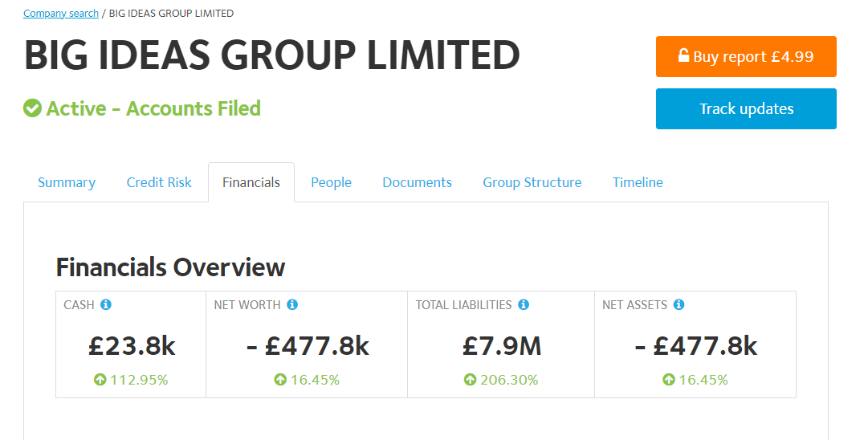
Task: Open the People tab
Action: tap(331, 182)
